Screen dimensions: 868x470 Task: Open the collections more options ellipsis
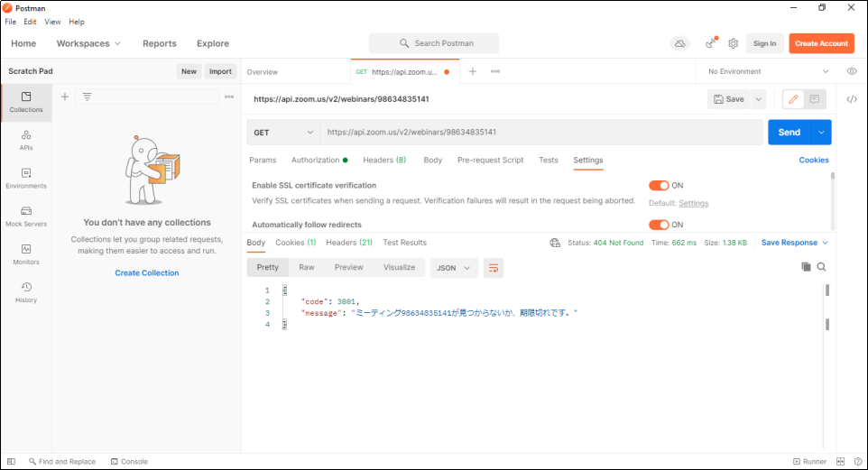(229, 97)
